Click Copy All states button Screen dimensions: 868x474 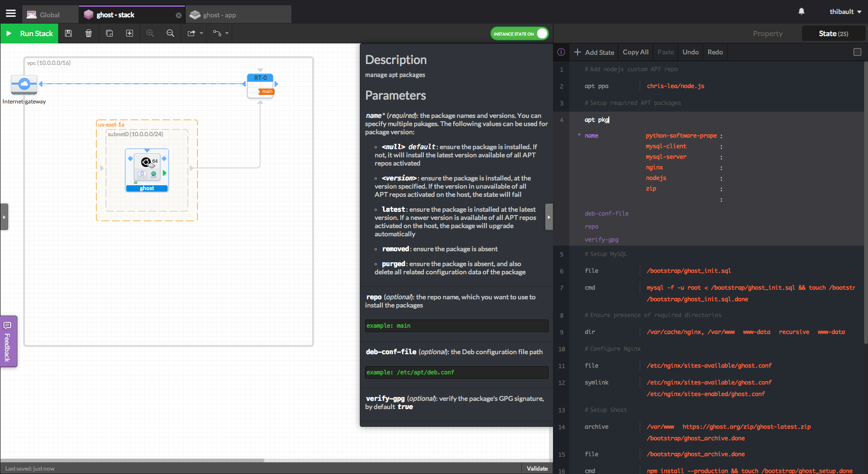[x=635, y=52]
